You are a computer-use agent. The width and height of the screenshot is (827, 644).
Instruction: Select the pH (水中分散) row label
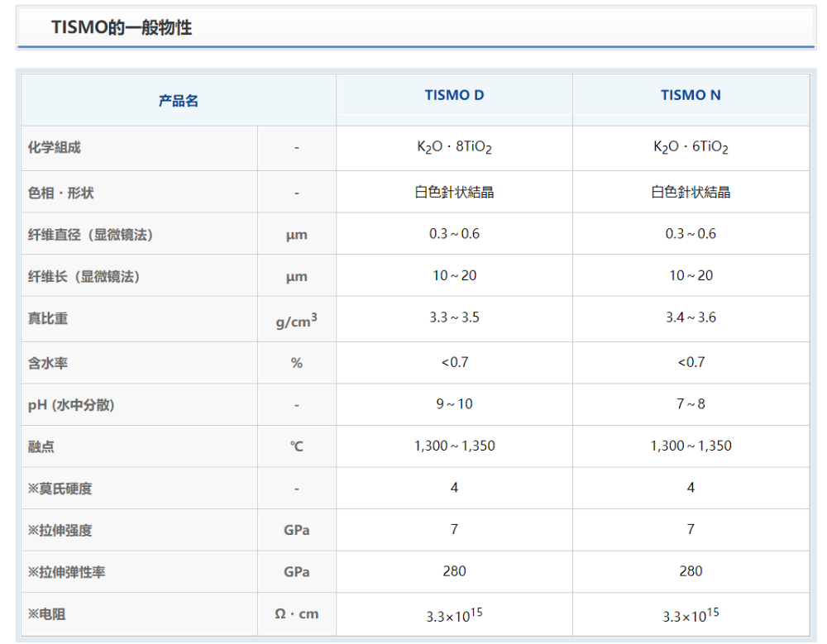pos(70,404)
